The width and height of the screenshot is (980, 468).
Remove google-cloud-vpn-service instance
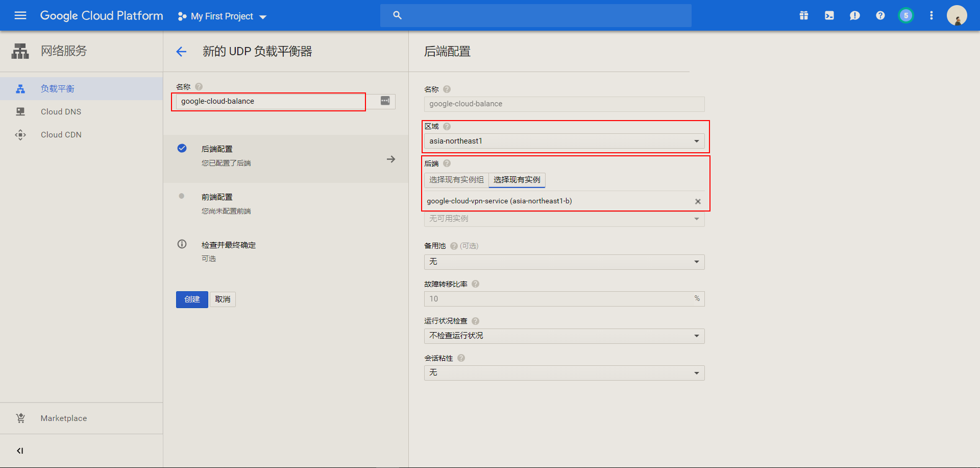click(698, 201)
